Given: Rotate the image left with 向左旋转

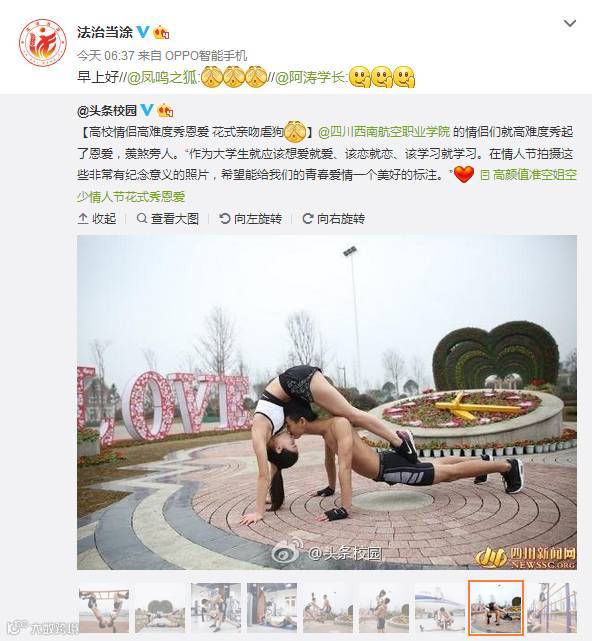Looking at the screenshot, I should tap(250, 219).
